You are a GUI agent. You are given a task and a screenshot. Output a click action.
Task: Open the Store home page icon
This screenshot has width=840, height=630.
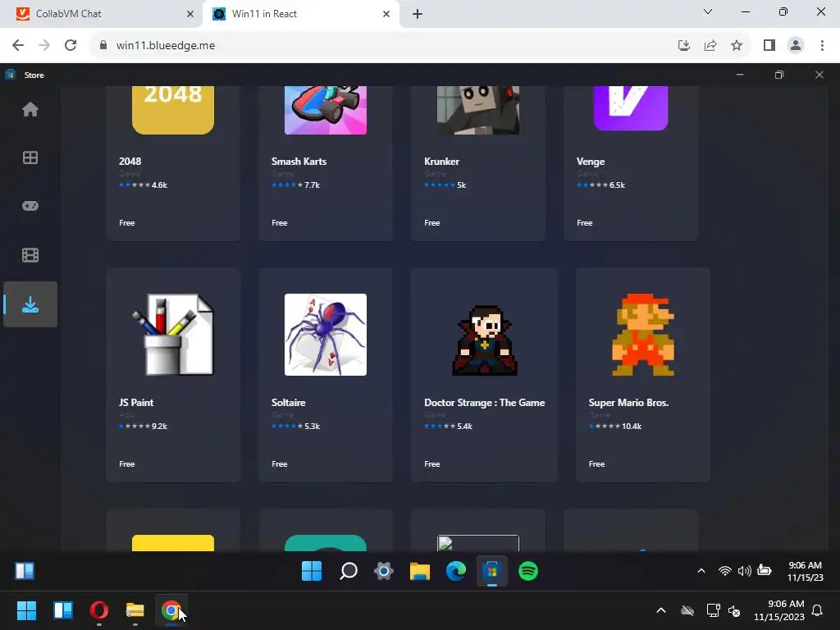[30, 109]
